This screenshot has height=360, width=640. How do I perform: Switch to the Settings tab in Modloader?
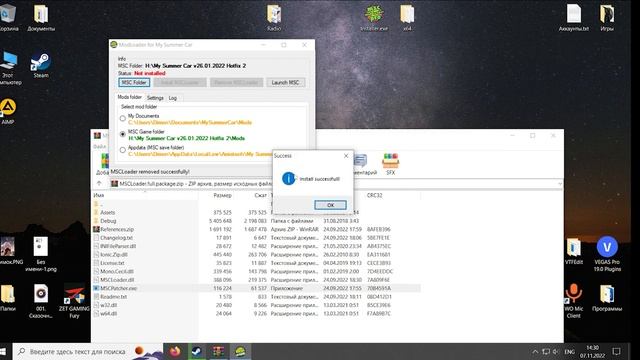[155, 98]
